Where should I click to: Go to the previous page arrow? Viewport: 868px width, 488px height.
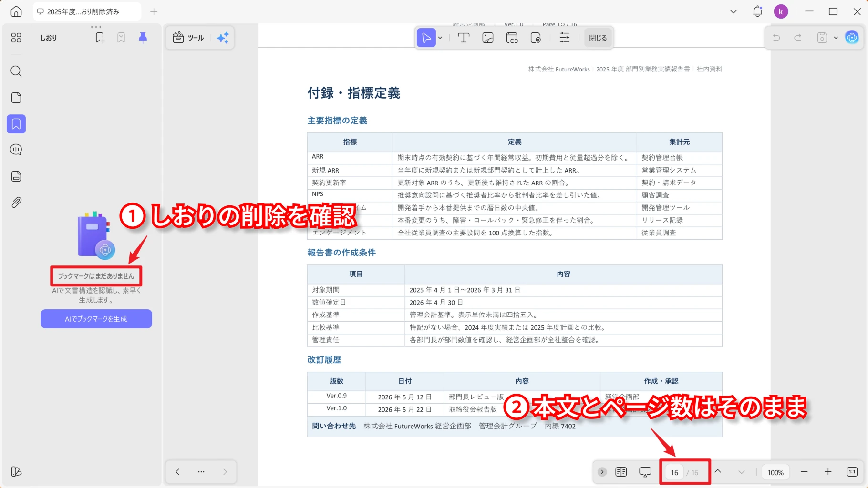[718, 472]
